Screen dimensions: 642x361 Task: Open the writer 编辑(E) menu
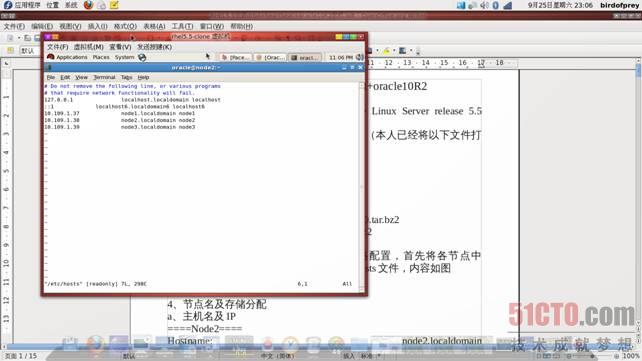42,26
